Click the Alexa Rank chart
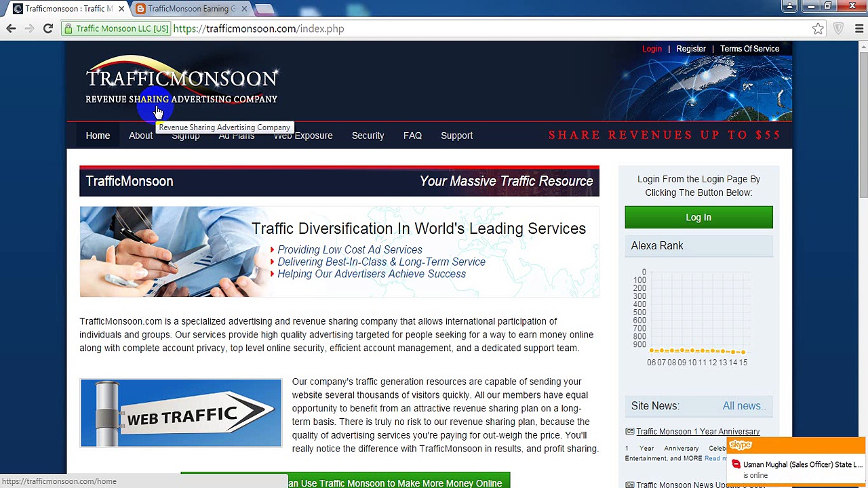Viewport: 868px width, 488px height. pyautogui.click(x=698, y=319)
